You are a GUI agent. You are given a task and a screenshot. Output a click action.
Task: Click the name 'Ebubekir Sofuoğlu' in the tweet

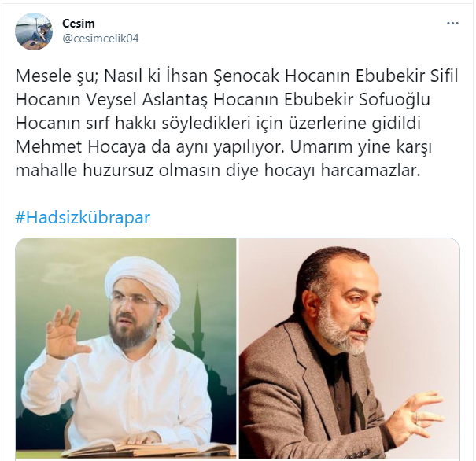click(x=357, y=100)
